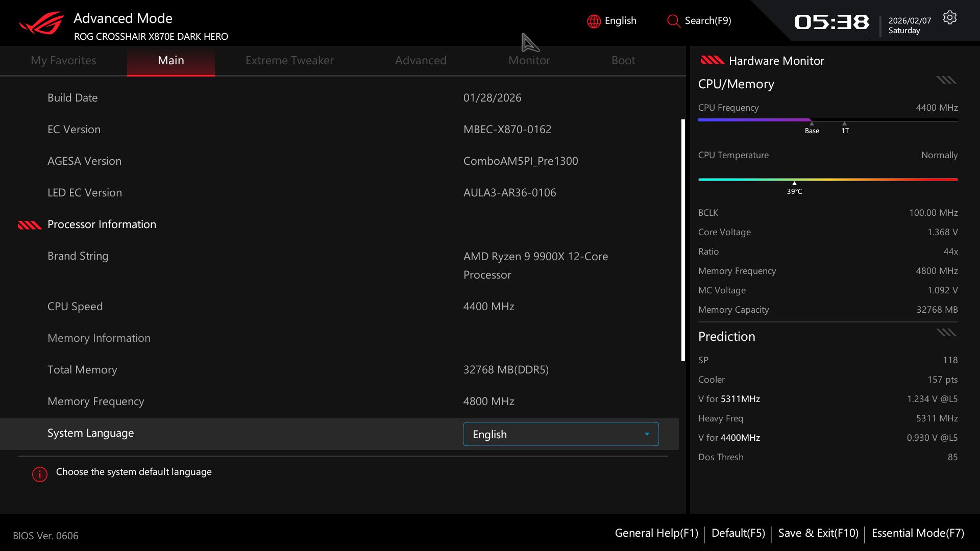Click the CPU Temperature color bar marker
980x551 pixels.
click(x=794, y=183)
